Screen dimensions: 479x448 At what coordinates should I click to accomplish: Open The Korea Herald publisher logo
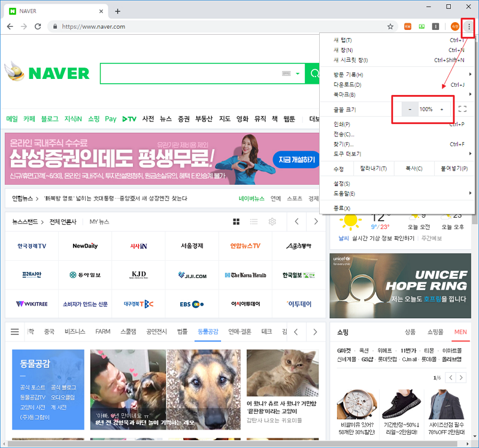click(x=245, y=275)
